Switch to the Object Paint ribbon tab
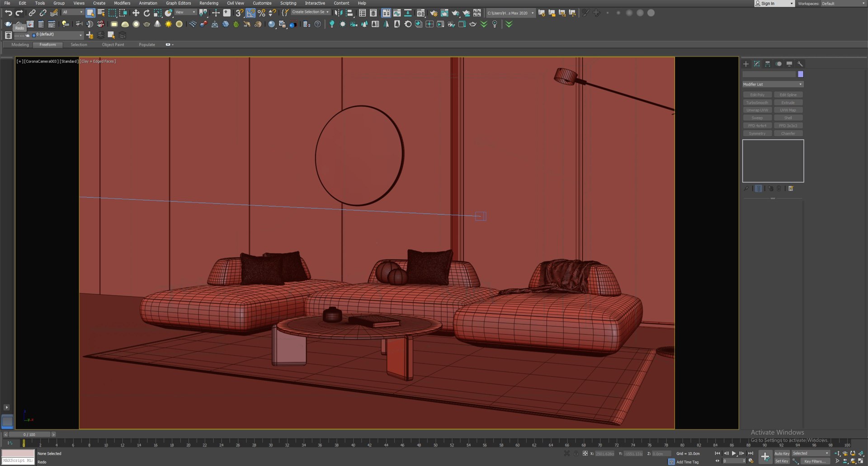 point(113,45)
